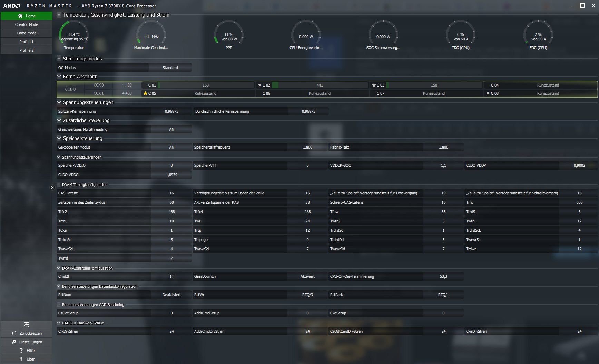Collapse the Zusätzliche Steuerung section

[x=59, y=120]
